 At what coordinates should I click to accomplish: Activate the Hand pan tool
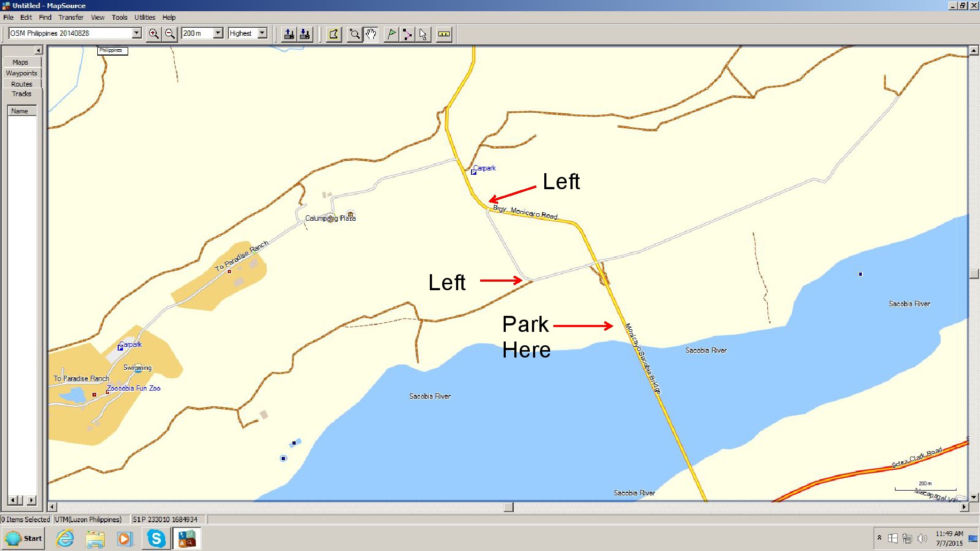coord(371,34)
